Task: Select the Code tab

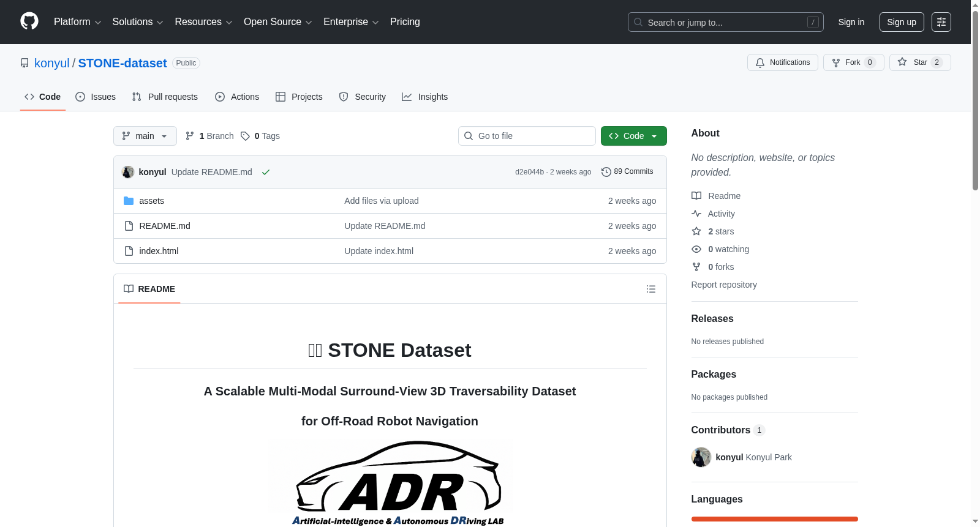Action: click(x=43, y=97)
